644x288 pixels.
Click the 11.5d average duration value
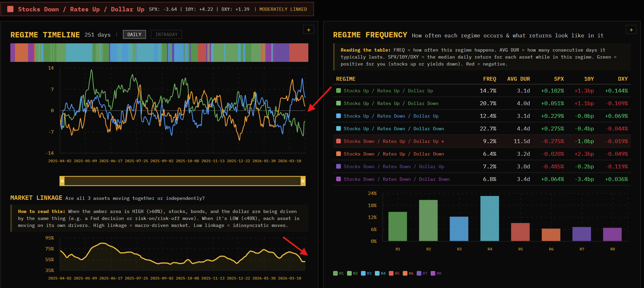[522, 141]
